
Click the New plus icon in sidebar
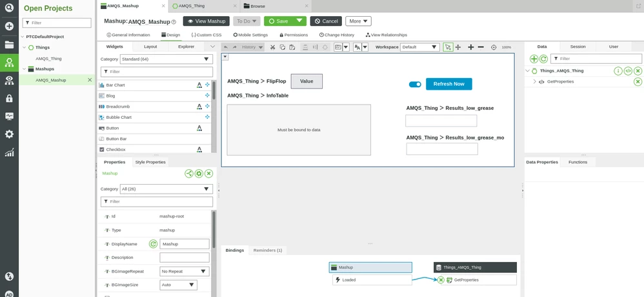[9, 26]
